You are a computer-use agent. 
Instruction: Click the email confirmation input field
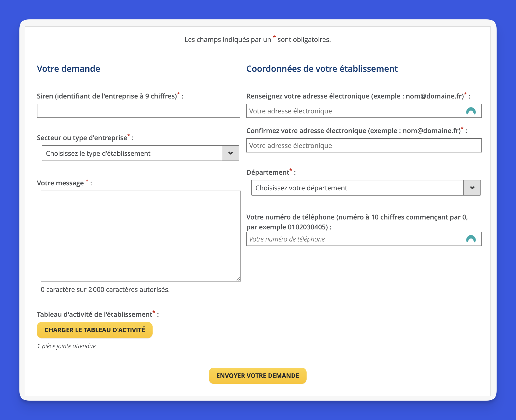pyautogui.click(x=364, y=145)
